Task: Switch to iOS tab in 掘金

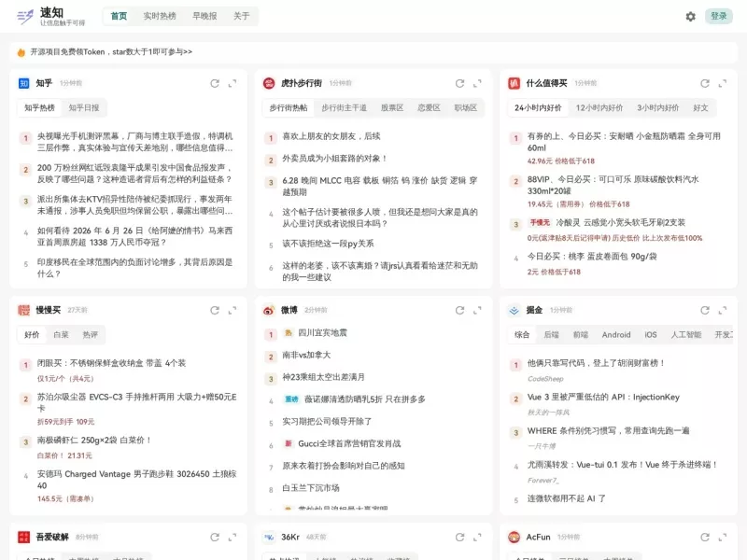Action: coord(650,335)
